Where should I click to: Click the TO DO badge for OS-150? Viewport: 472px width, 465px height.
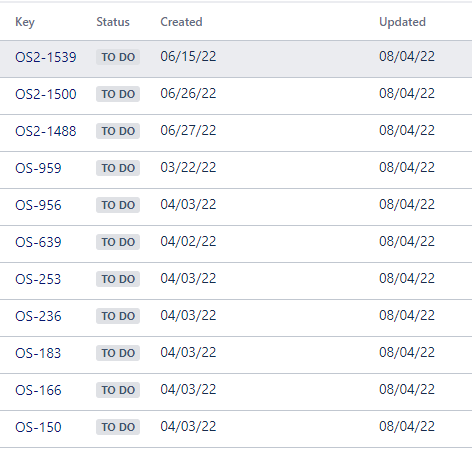[118, 427]
